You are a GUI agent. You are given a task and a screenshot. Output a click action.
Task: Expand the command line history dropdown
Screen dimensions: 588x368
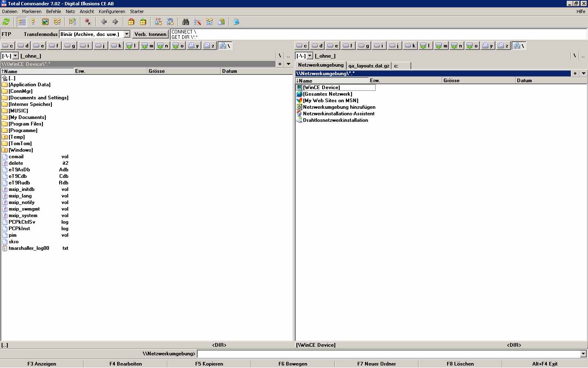[x=583, y=354]
